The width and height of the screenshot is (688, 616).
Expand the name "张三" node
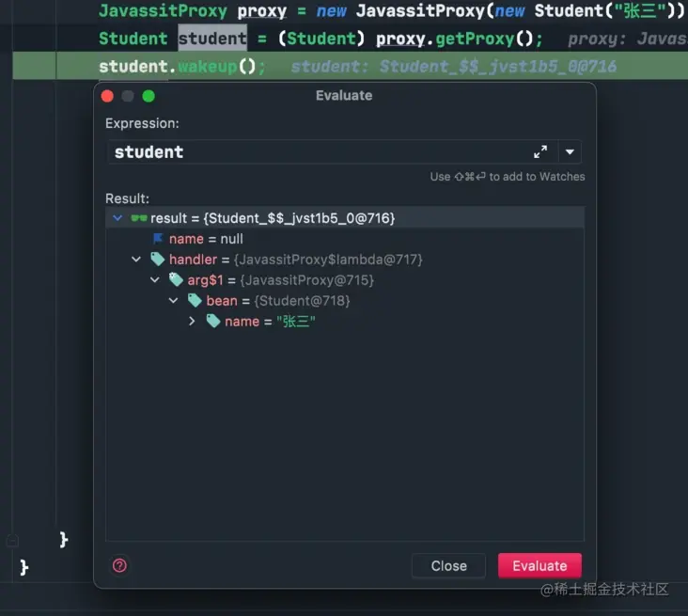(x=192, y=321)
